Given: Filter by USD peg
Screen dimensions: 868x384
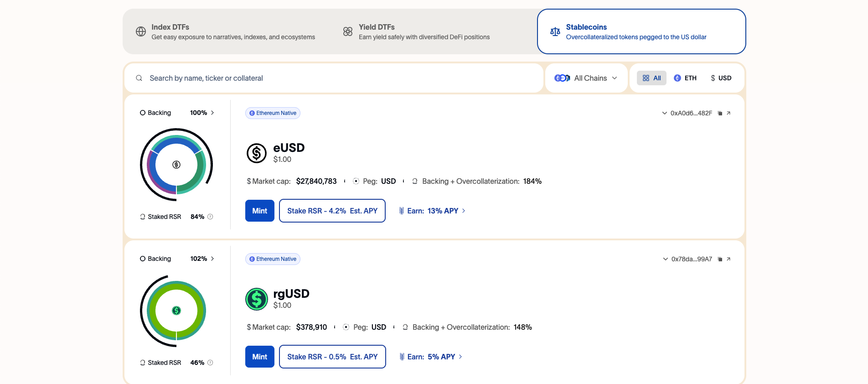Looking at the screenshot, I should click(x=721, y=78).
